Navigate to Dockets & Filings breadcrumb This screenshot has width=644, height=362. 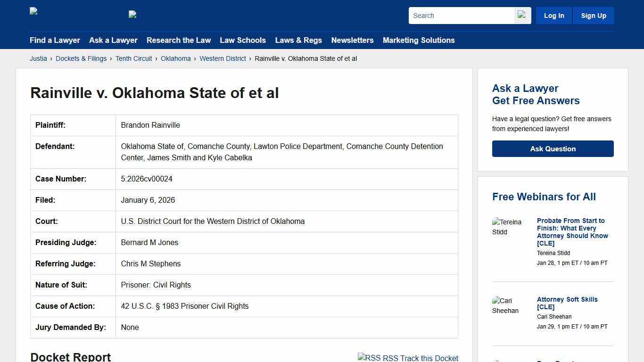coord(81,58)
